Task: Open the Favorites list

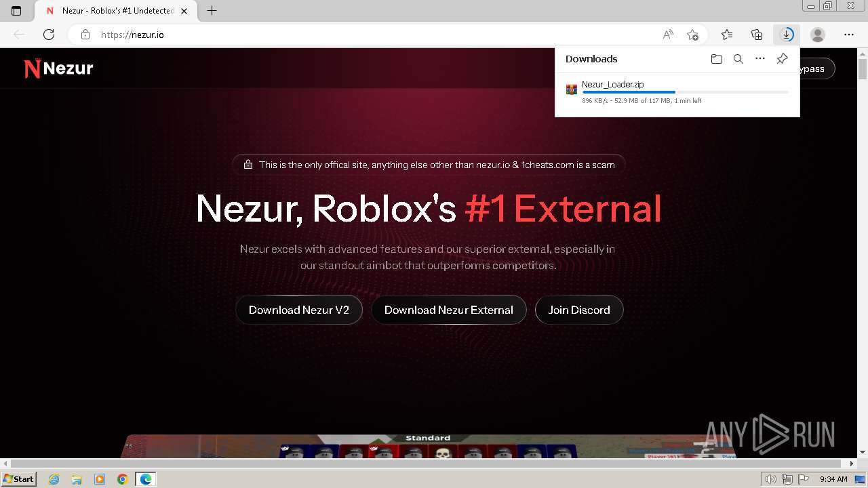Action: pyautogui.click(x=727, y=35)
